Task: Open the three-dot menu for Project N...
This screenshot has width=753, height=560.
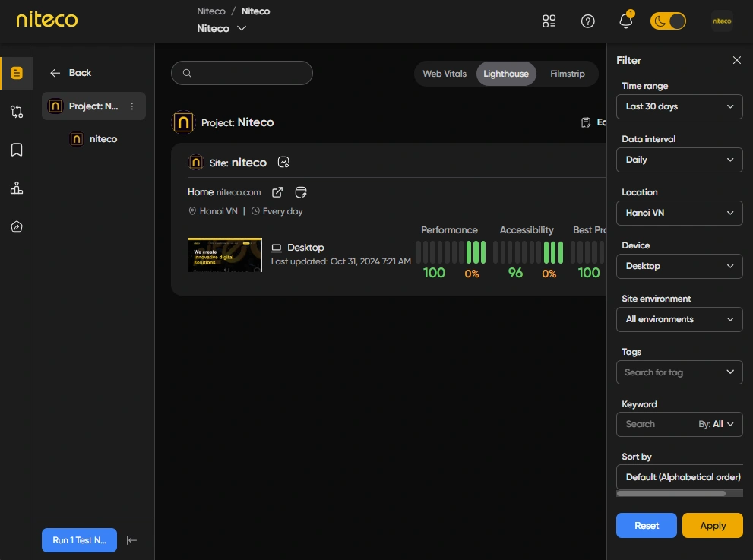Action: click(132, 106)
